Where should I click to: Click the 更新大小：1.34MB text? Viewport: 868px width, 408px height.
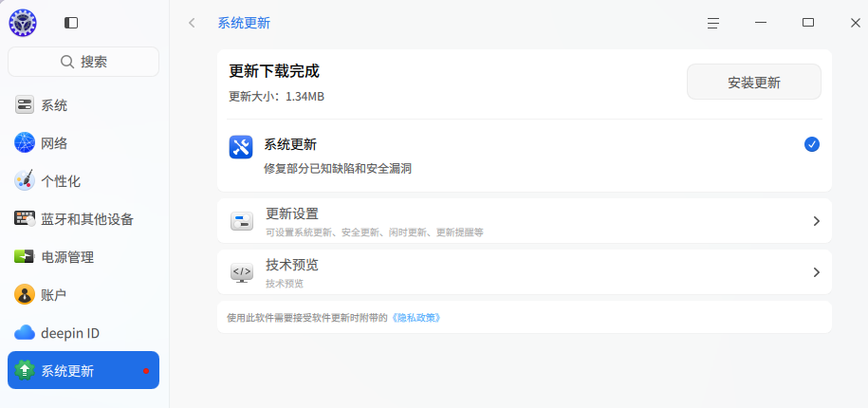[x=276, y=97]
